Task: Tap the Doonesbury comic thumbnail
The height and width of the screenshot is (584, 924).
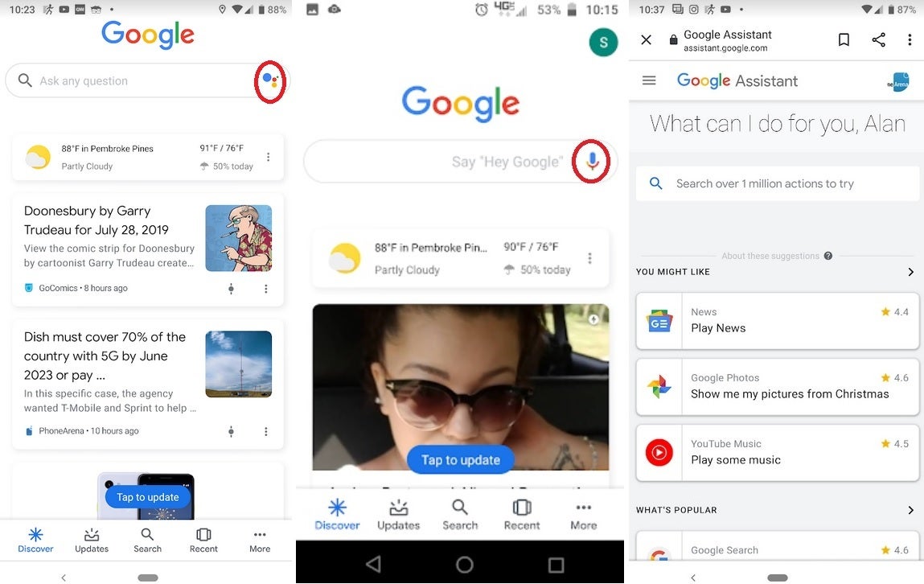Action: point(239,238)
